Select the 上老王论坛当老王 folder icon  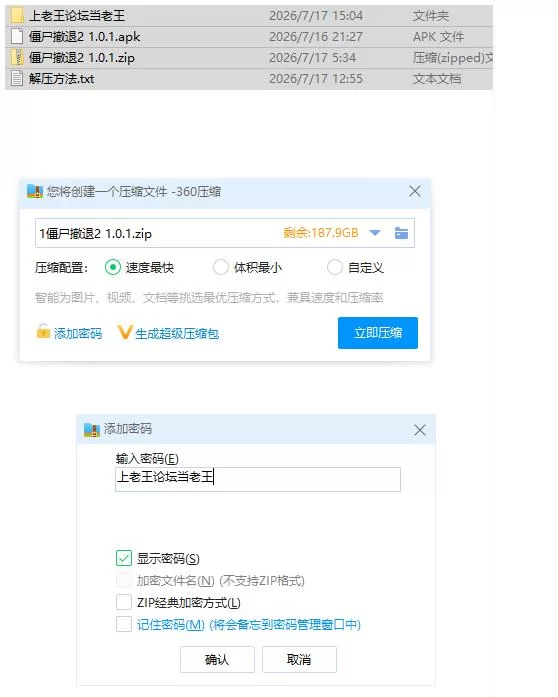pyautogui.click(x=17, y=16)
